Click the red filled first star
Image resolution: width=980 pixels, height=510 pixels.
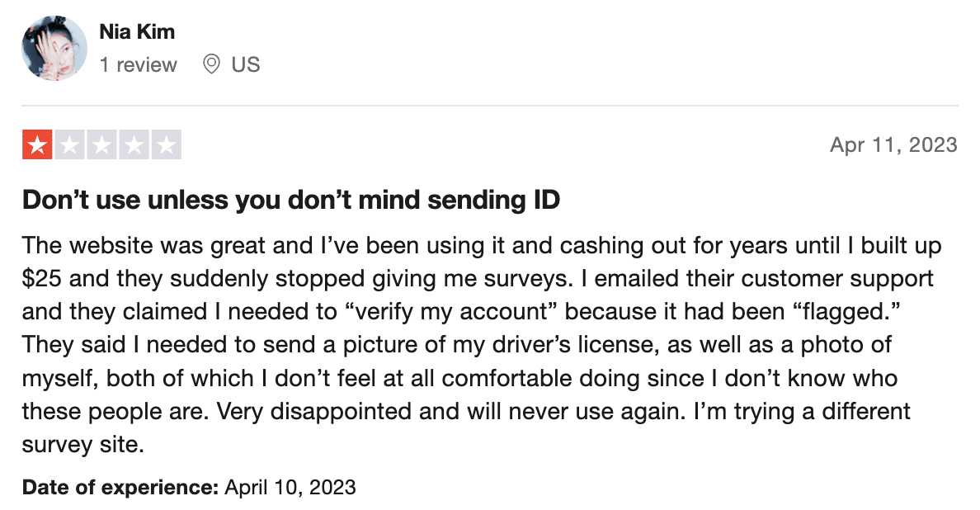[37, 145]
